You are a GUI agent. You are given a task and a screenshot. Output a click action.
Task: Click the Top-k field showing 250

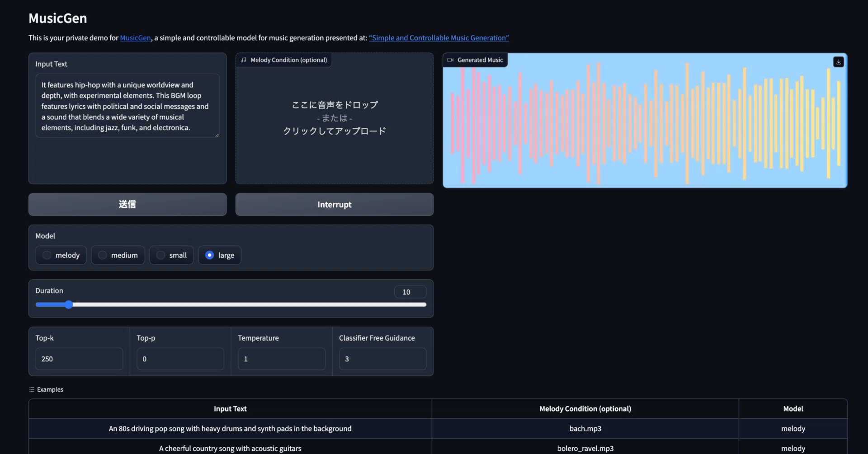[79, 359]
